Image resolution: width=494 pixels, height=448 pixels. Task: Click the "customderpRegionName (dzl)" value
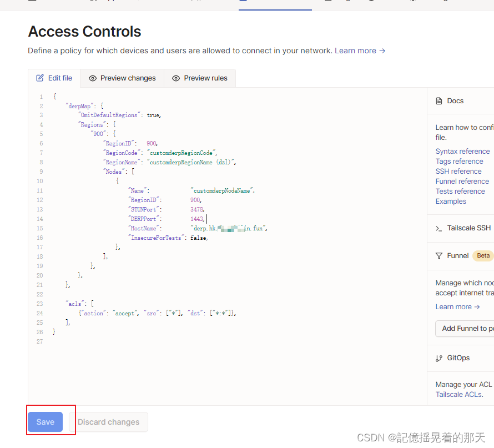(191, 162)
